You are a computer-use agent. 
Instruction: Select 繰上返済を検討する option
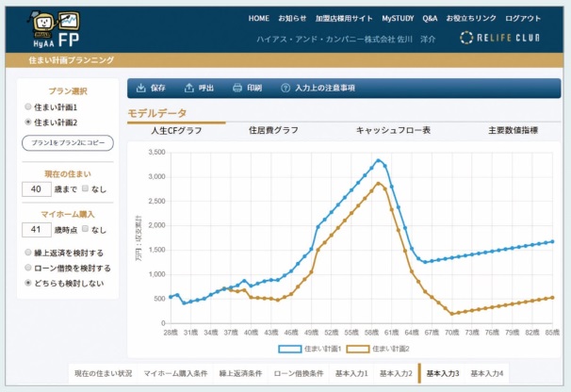(27, 253)
